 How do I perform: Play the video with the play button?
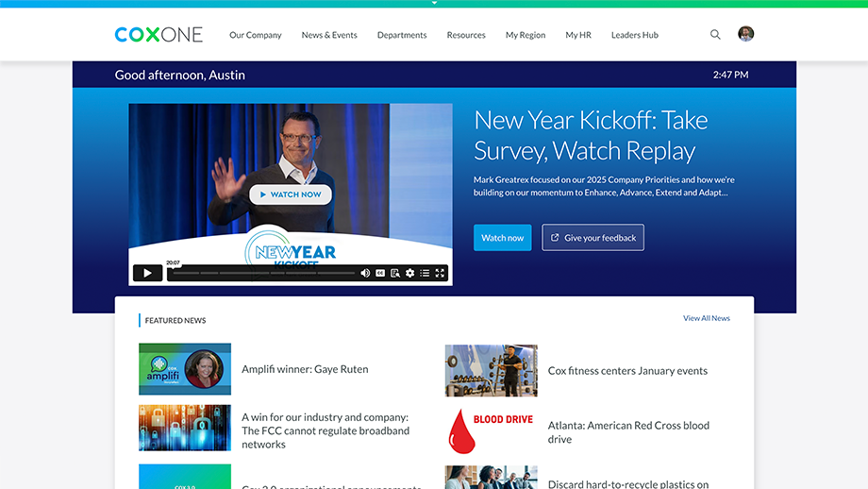coord(147,273)
